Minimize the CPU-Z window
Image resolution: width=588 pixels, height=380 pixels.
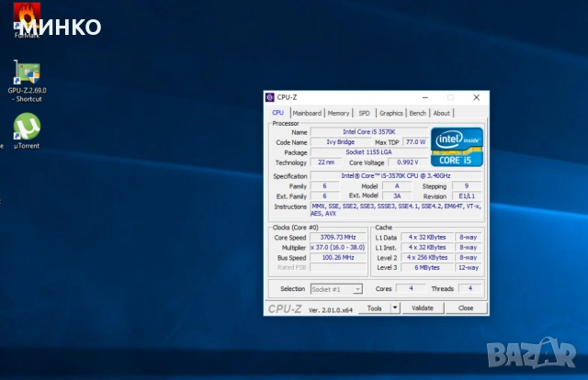pos(425,97)
